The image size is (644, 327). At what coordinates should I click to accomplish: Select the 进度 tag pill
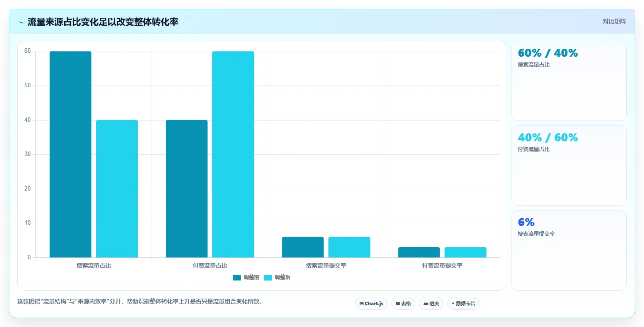[x=431, y=304]
